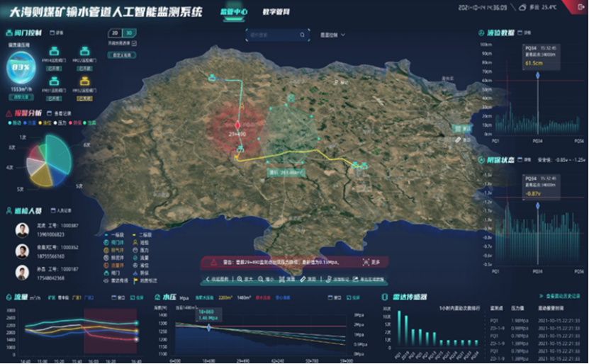The width and height of the screenshot is (589, 364).
Task: Select the yellow closed valve icon
Action: point(85,81)
